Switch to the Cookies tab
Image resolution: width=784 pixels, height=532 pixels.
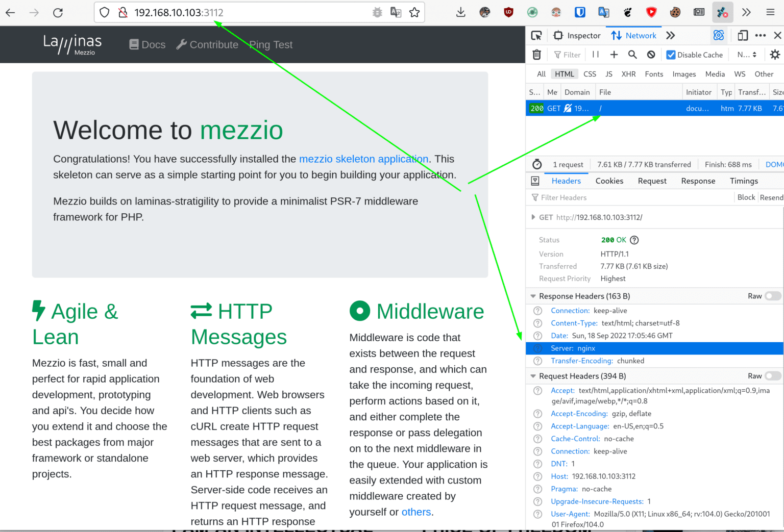click(x=609, y=181)
